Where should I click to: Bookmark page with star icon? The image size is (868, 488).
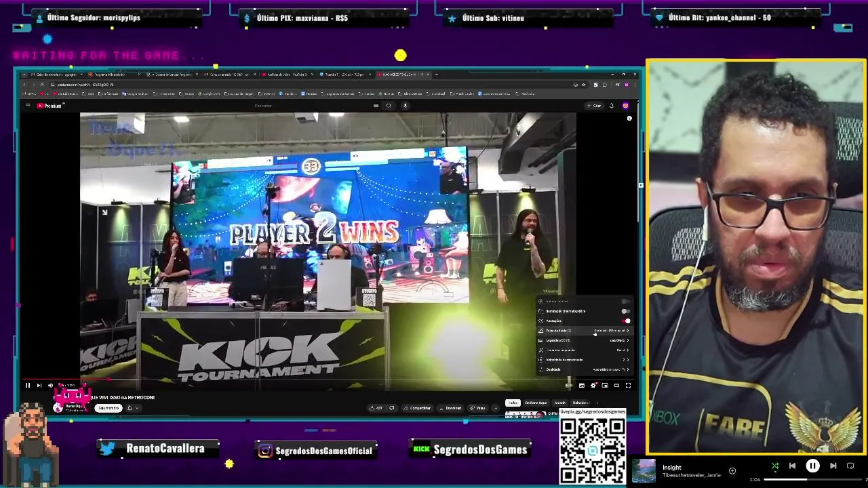click(584, 85)
